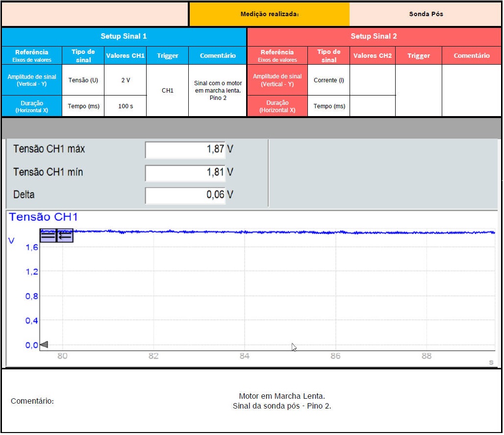Click the Delta value field
The width and height of the screenshot is (504, 435).
185,195
